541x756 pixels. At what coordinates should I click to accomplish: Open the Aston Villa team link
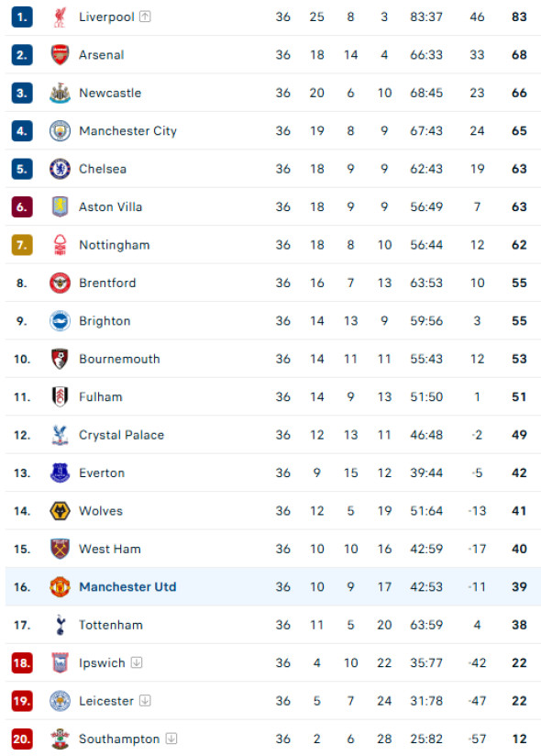pyautogui.click(x=110, y=207)
